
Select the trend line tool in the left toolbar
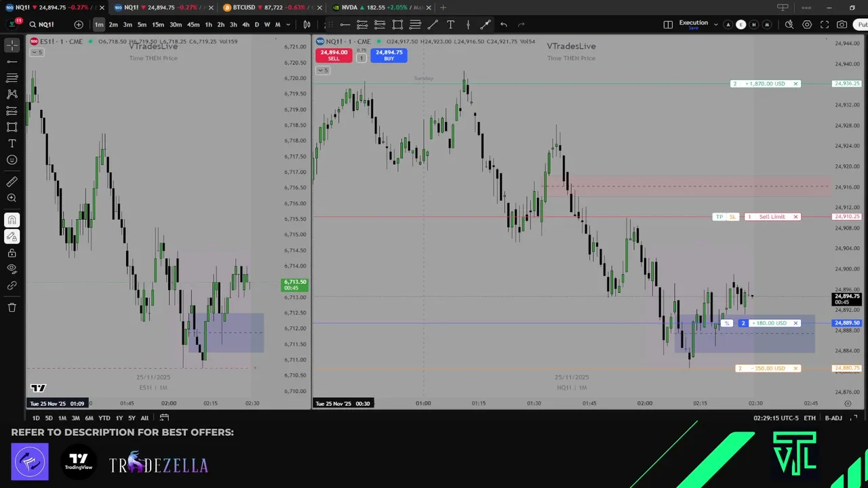coord(12,62)
